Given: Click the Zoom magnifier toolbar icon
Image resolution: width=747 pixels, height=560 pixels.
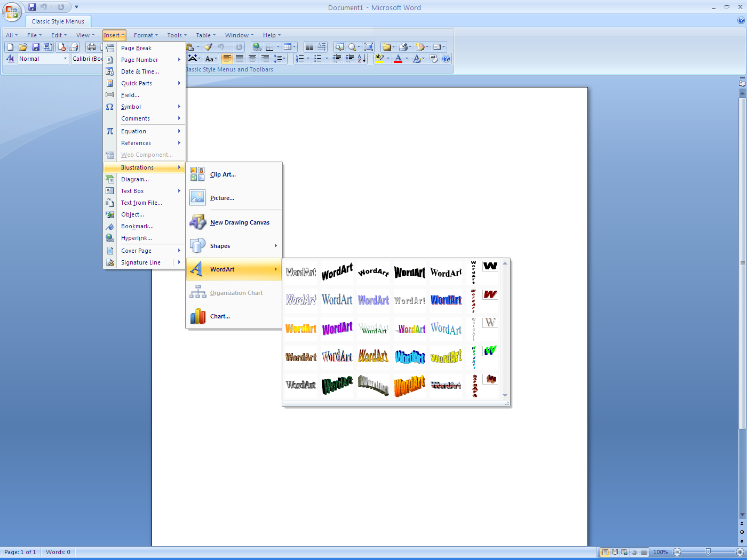Looking at the screenshot, I should [352, 47].
